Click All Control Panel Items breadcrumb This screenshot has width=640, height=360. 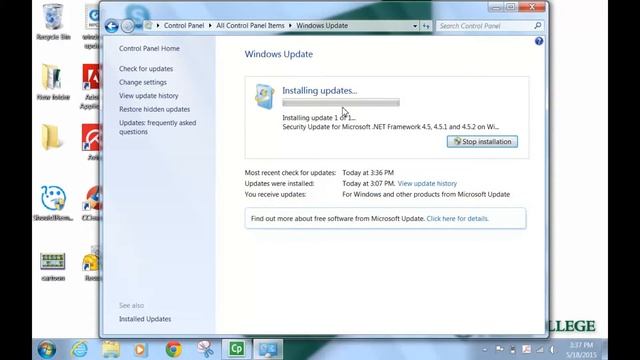[250, 26]
